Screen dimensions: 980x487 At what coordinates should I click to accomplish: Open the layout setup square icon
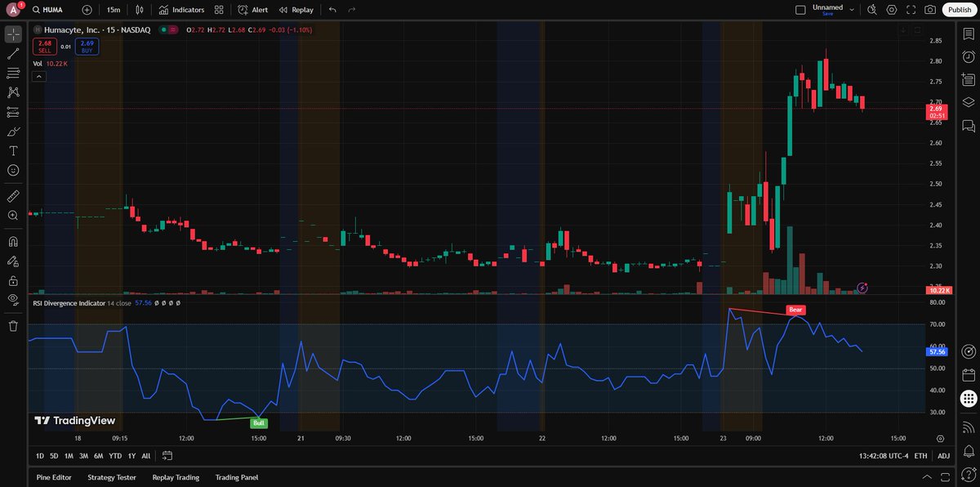800,10
